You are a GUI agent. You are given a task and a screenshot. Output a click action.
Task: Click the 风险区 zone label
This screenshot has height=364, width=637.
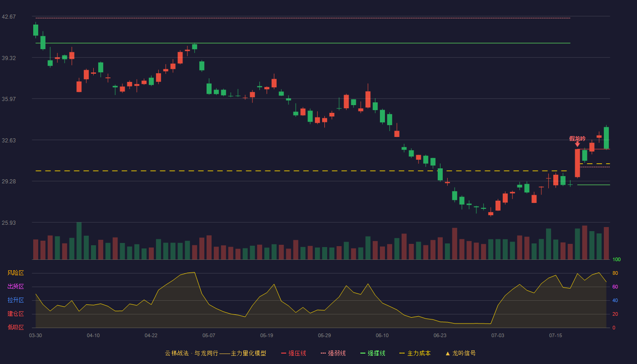coord(15,273)
